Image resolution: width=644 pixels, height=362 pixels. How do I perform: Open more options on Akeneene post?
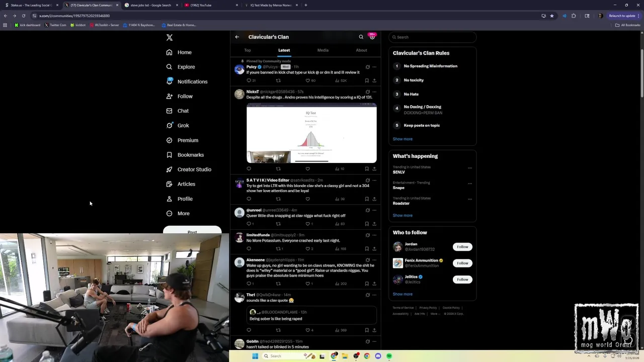[x=374, y=260]
